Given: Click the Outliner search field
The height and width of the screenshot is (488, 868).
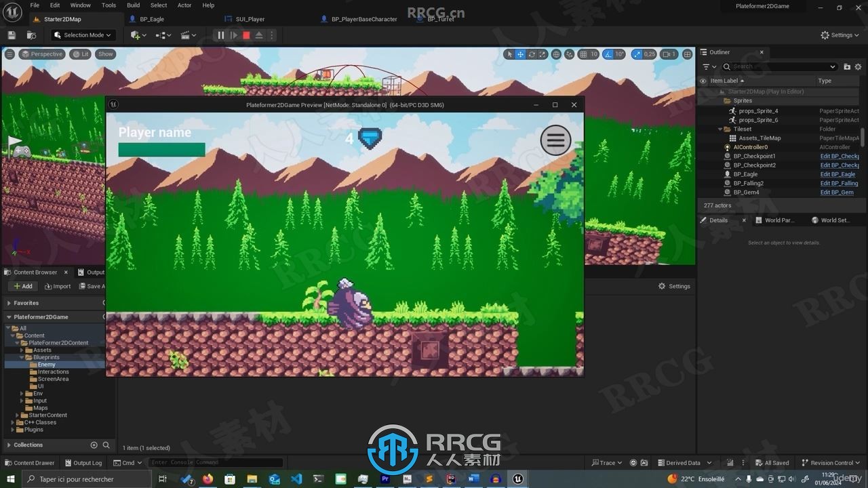Looking at the screenshot, I should pyautogui.click(x=780, y=66).
